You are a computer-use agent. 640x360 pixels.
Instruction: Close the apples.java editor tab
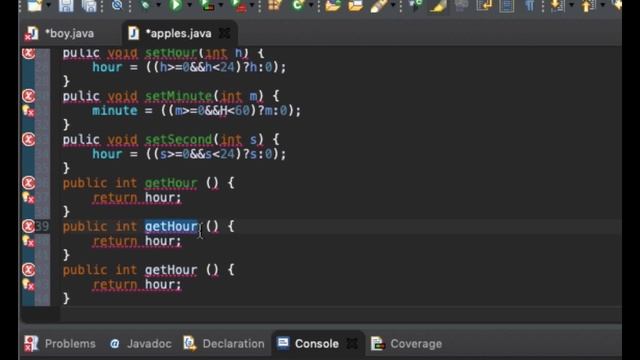(224, 33)
